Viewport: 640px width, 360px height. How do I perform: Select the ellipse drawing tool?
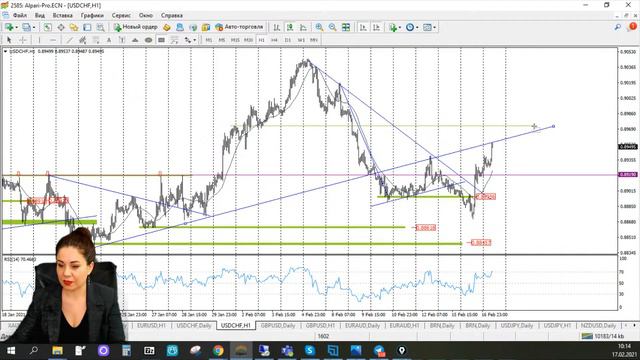tap(148, 40)
